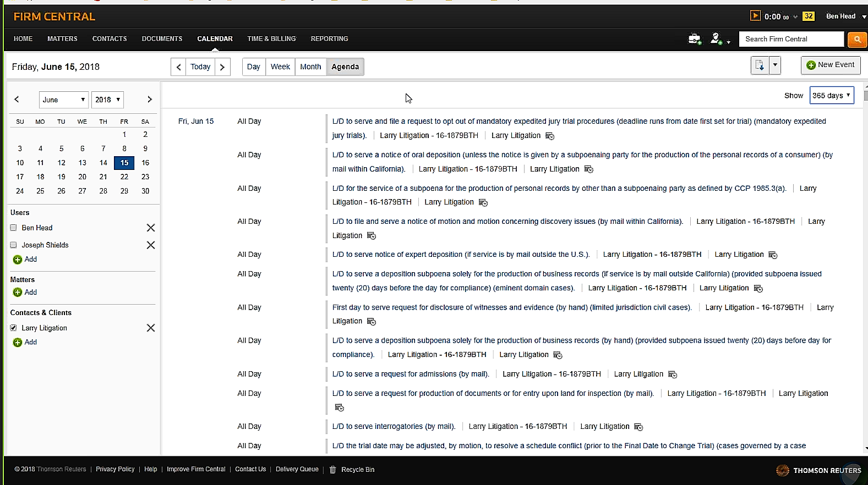Click the calendar export document icon
The image size is (868, 485).
(x=760, y=65)
